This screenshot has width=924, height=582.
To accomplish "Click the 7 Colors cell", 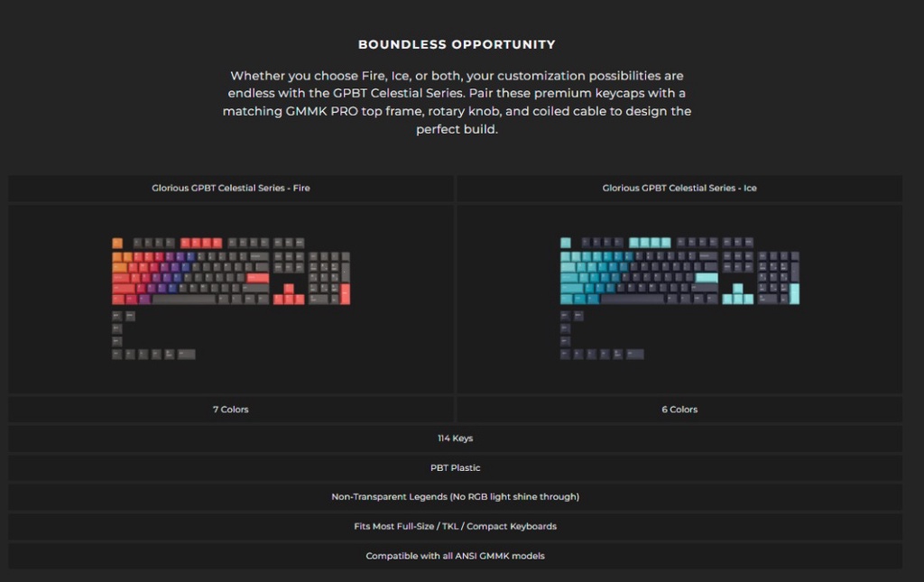I will pyautogui.click(x=231, y=410).
